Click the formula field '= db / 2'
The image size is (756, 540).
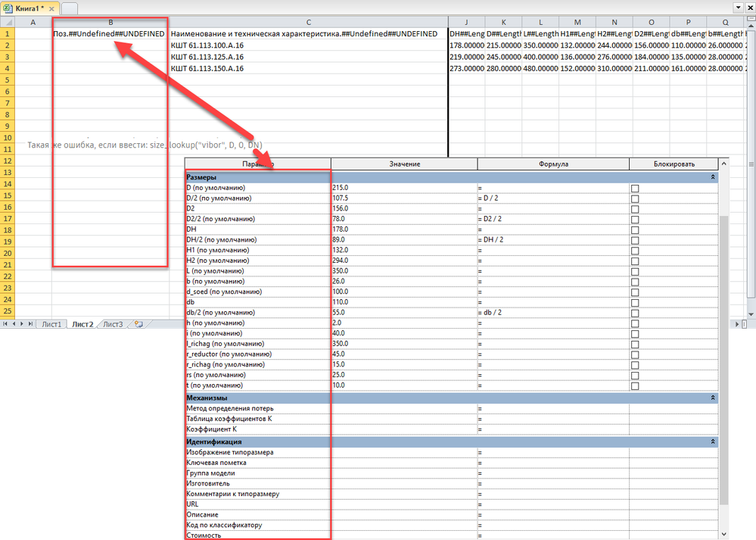coord(553,313)
